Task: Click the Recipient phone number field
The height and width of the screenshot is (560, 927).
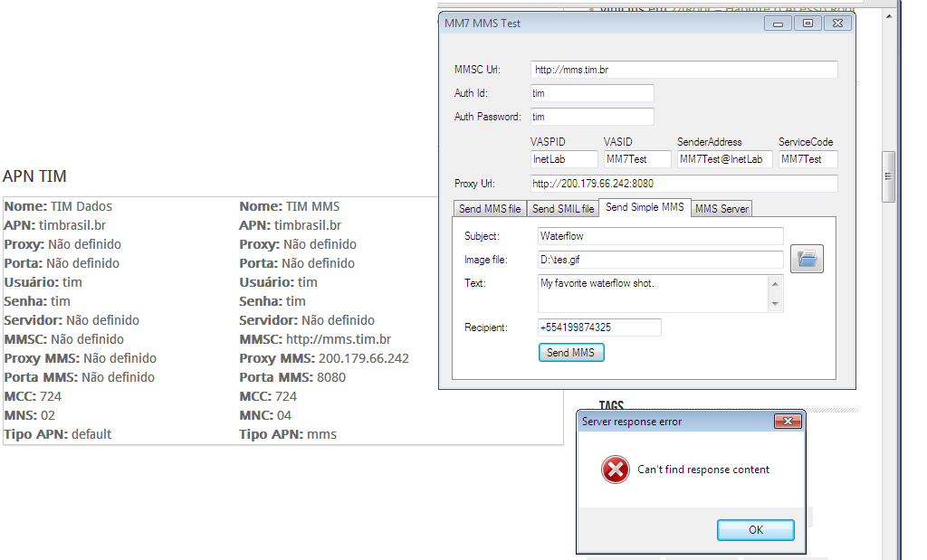Action: click(x=599, y=327)
